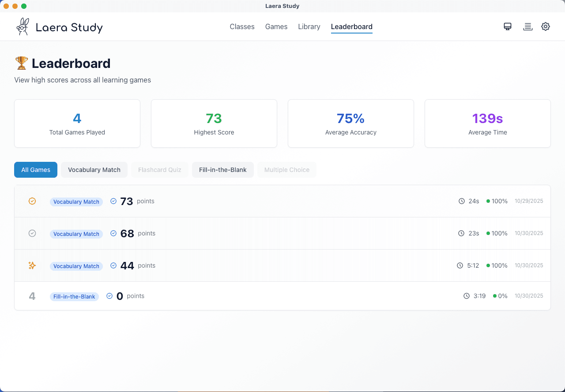Viewport: 565px width, 392px height.
Task: Open display mode via the monitor icon
Action: point(507,26)
